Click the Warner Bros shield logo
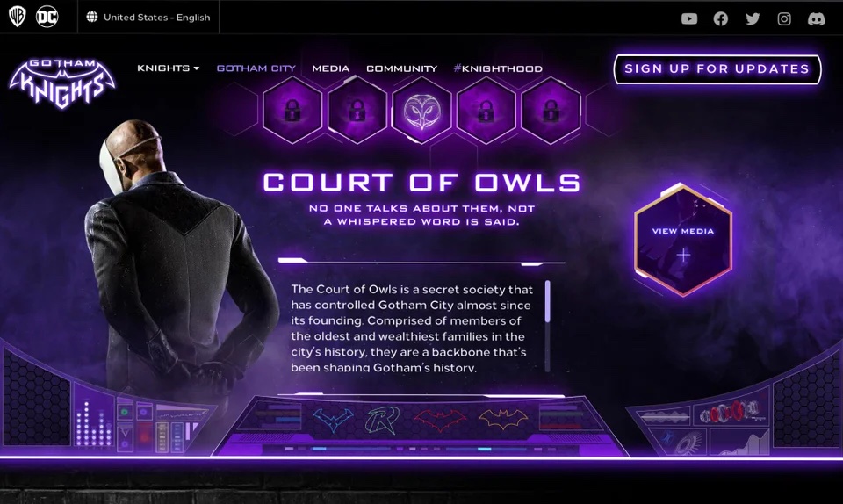This screenshot has width=843, height=504. point(18,17)
